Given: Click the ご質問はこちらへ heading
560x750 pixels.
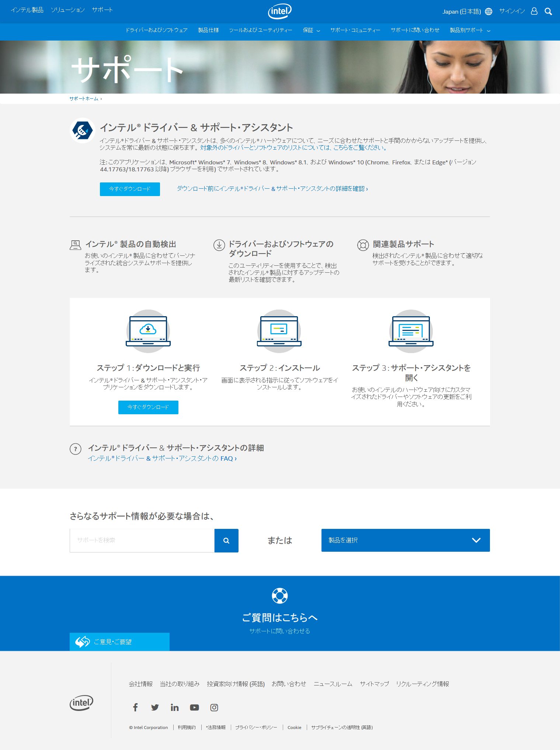Looking at the screenshot, I should 280,618.
